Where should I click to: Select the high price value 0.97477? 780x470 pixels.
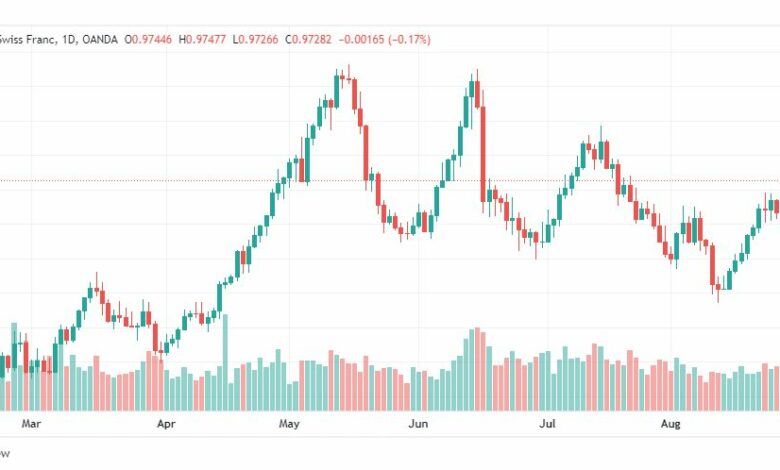(x=205, y=39)
